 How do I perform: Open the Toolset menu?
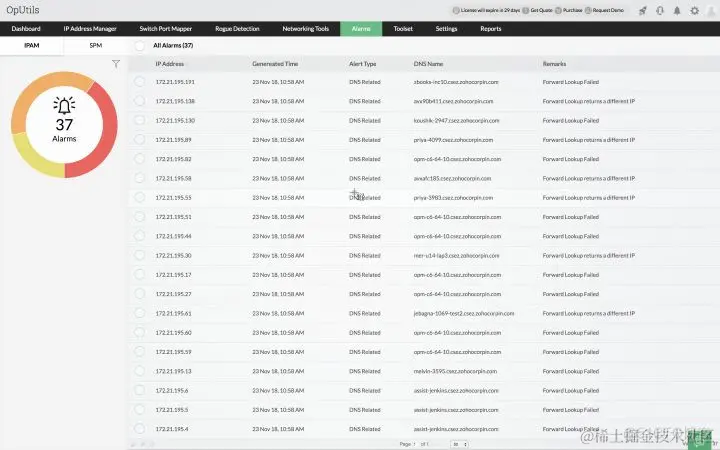[x=403, y=28]
